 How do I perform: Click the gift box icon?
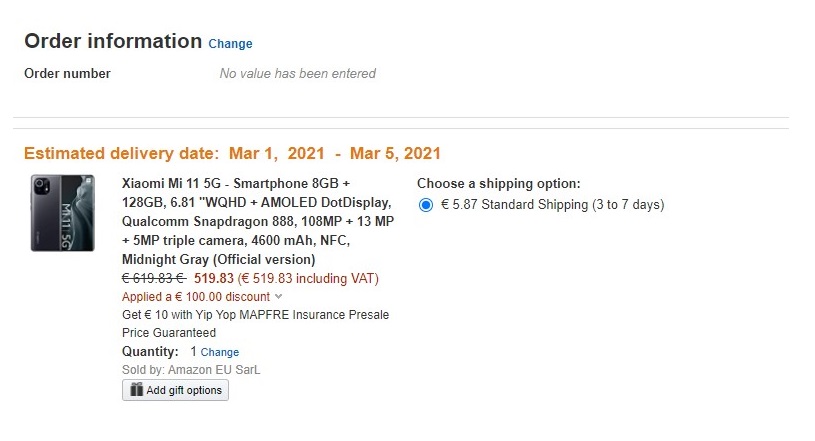[137, 390]
